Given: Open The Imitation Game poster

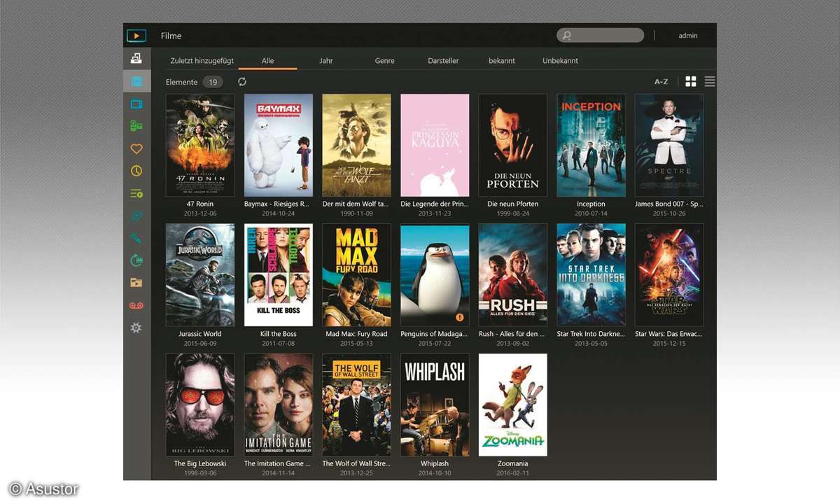Looking at the screenshot, I should coord(279,405).
